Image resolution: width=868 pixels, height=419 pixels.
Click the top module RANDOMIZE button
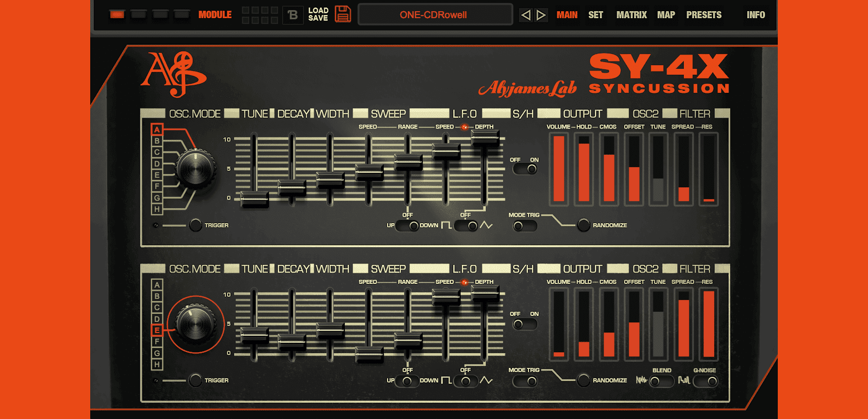(x=583, y=225)
